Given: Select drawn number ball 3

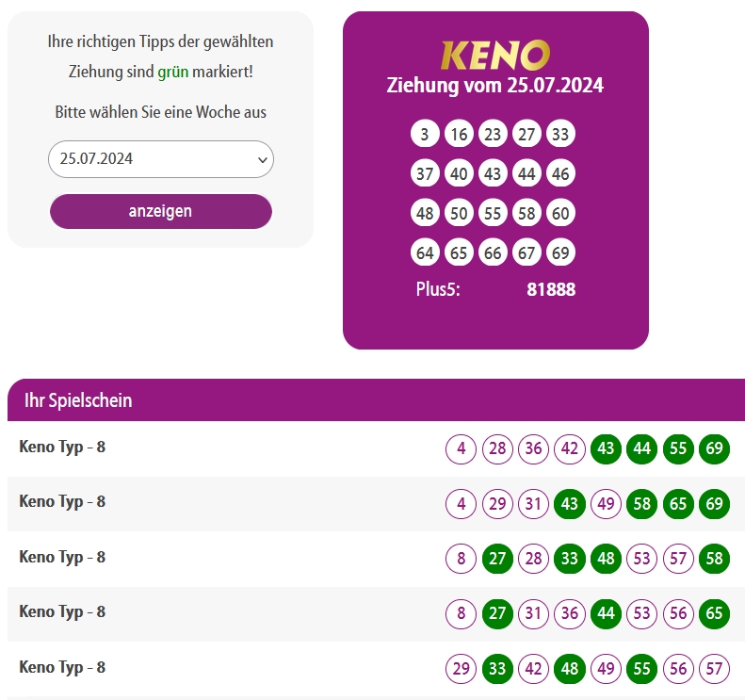Looking at the screenshot, I should coord(425,134).
